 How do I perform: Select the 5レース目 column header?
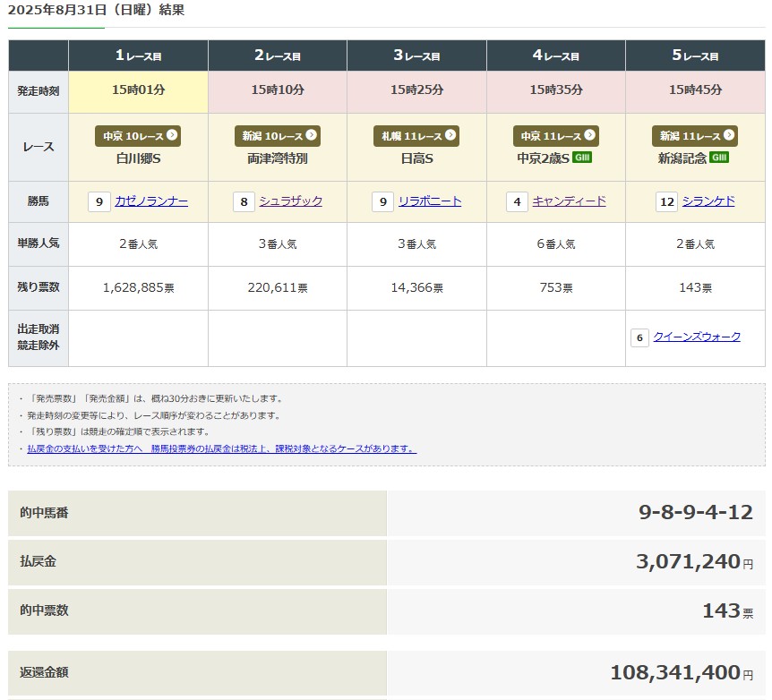tap(695, 55)
